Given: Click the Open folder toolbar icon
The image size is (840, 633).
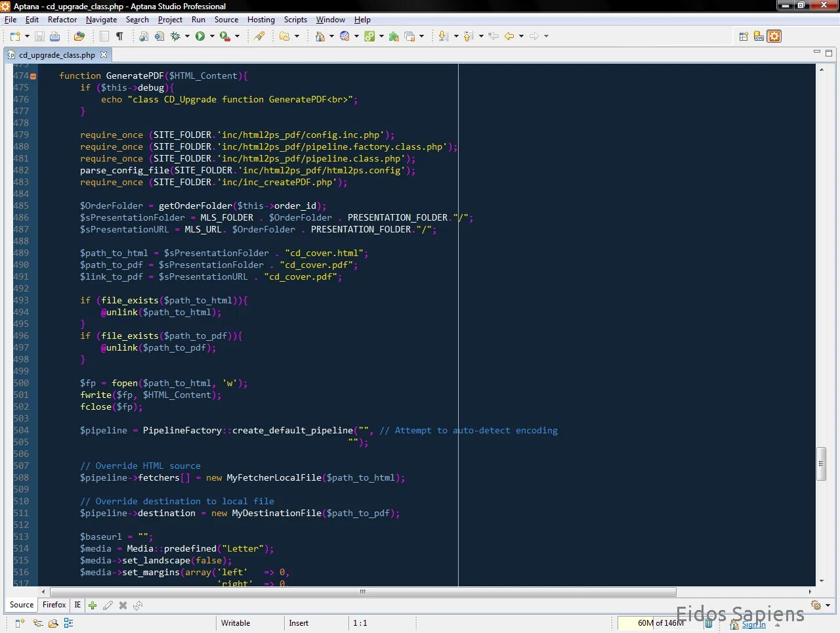Looking at the screenshot, I should pos(79,36).
